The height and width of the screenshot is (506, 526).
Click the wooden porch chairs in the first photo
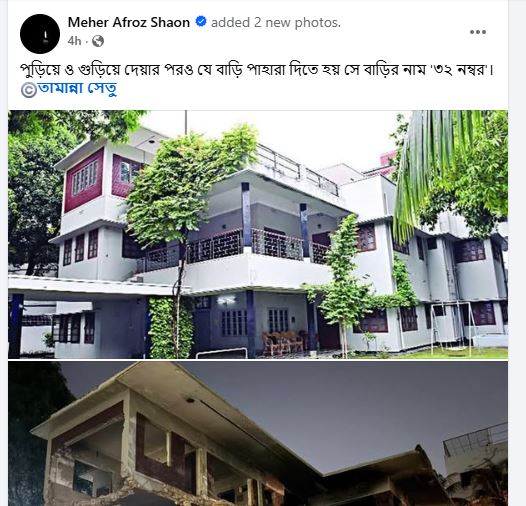tap(284, 343)
